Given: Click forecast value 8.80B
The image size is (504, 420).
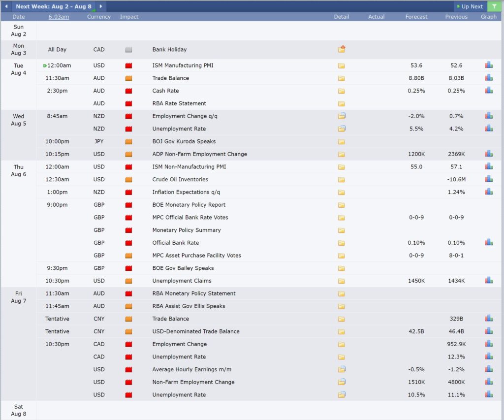Looking at the screenshot, I should coord(416,78).
